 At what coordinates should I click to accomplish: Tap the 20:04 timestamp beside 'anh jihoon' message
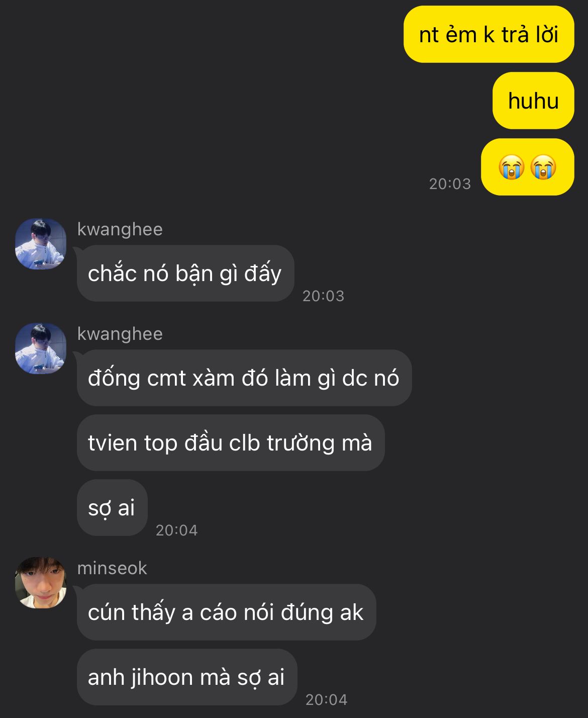pos(326,700)
